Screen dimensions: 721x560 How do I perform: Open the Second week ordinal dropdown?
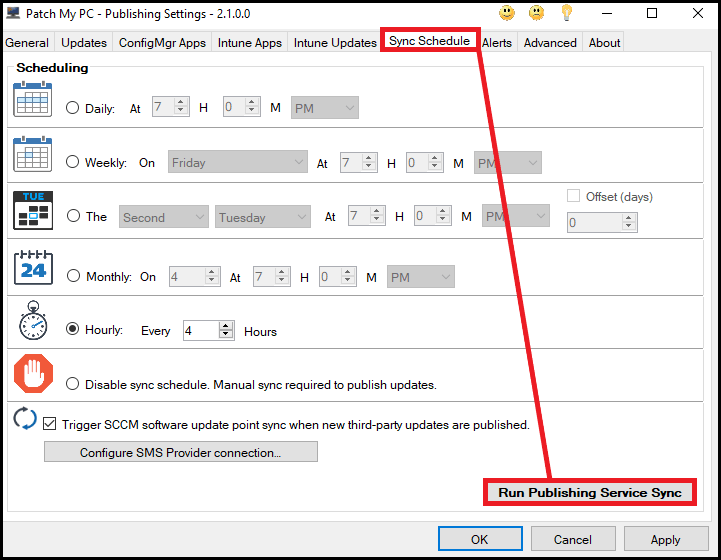tap(164, 217)
